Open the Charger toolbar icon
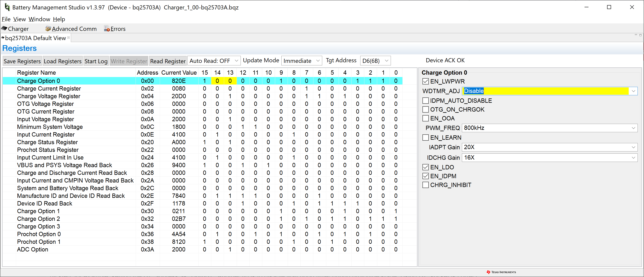Viewport: 644px width, 277px height. pyautogui.click(x=15, y=29)
